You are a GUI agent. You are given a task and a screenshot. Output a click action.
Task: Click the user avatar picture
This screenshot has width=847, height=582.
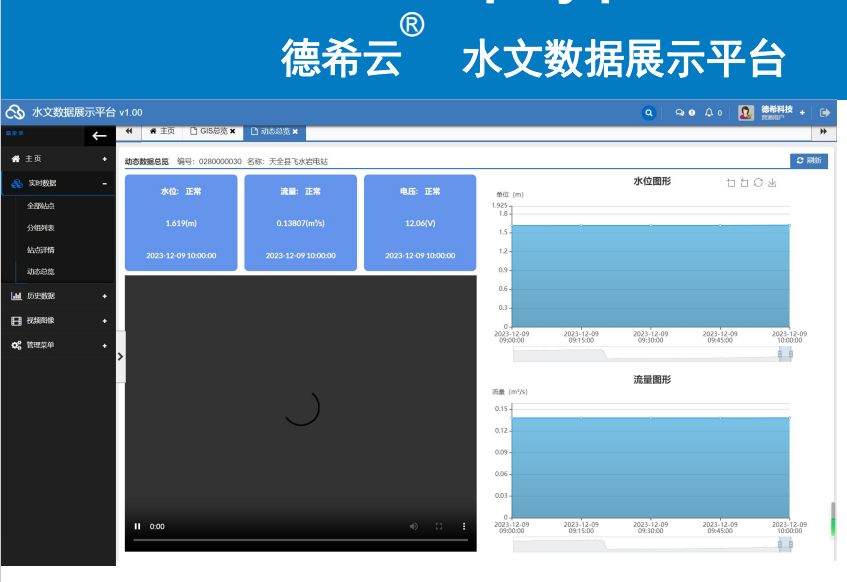[745, 112]
